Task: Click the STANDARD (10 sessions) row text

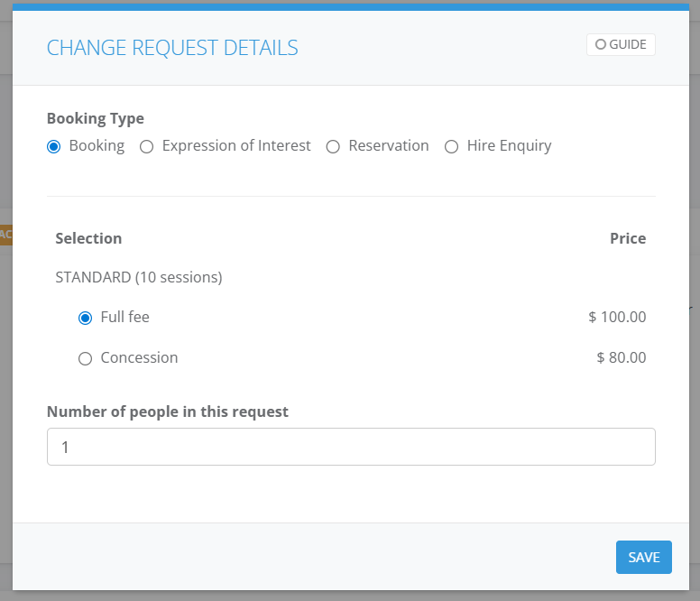Action: tap(139, 277)
